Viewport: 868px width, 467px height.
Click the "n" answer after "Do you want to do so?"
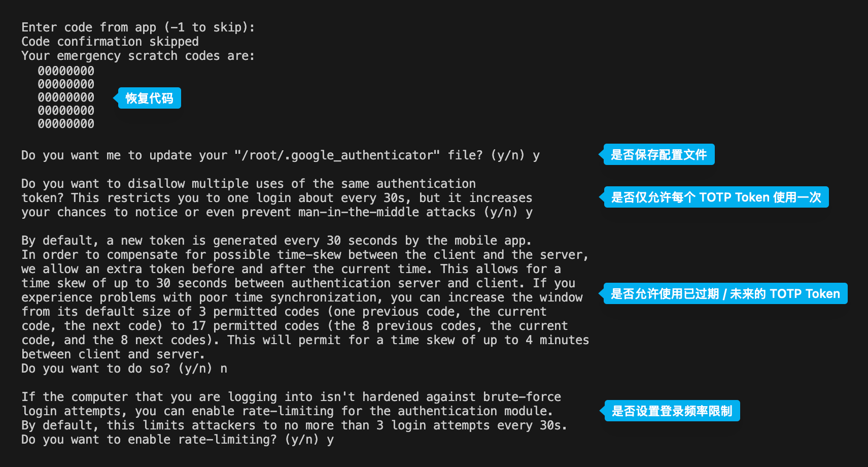pos(224,369)
